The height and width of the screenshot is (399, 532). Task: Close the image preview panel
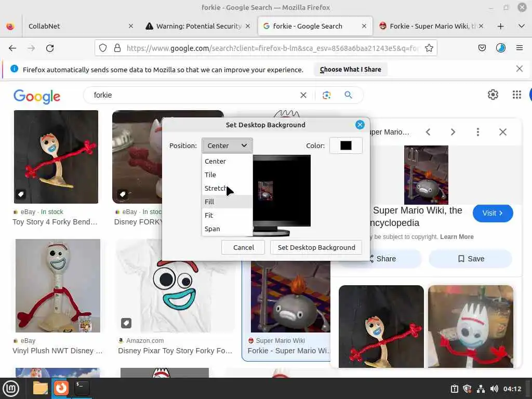pyautogui.click(x=503, y=132)
